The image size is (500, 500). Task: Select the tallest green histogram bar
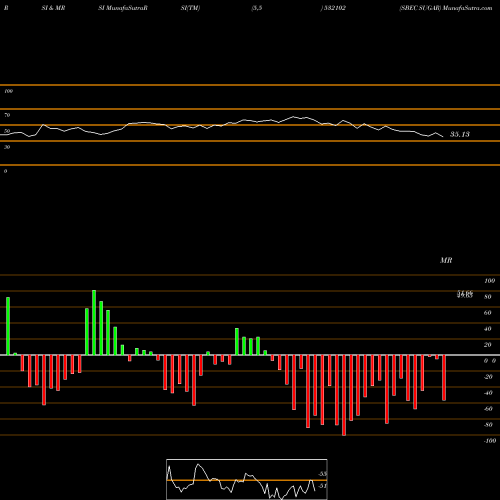(94, 323)
